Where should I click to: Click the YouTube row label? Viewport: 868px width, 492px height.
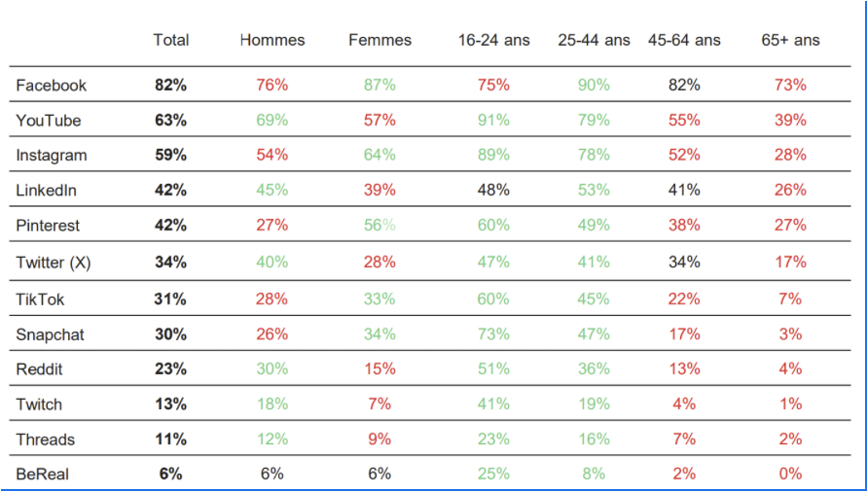49,121
